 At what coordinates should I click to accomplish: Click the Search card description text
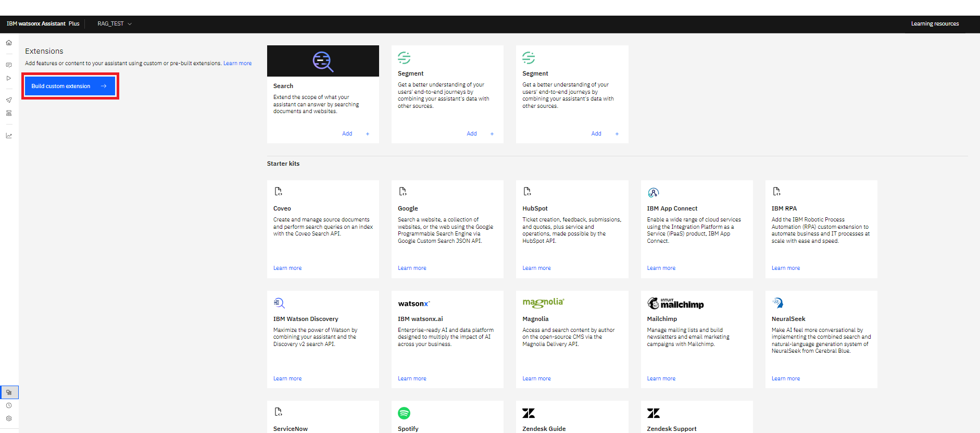pos(316,104)
